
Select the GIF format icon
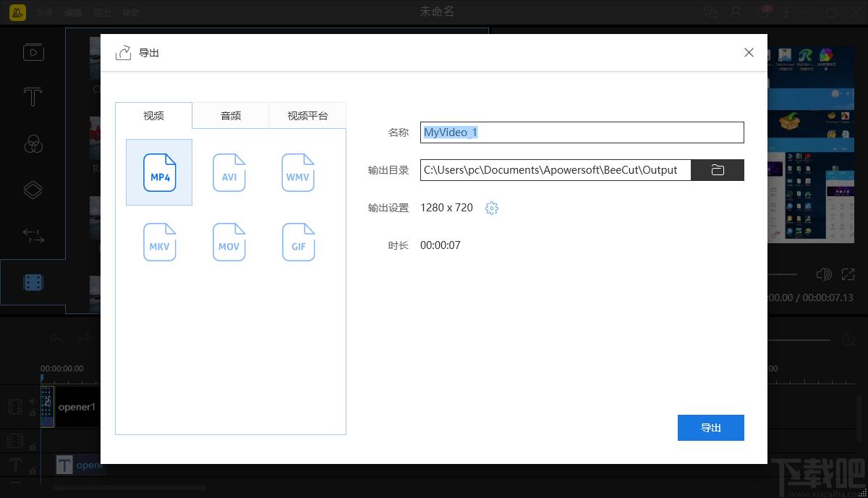pyautogui.click(x=298, y=242)
